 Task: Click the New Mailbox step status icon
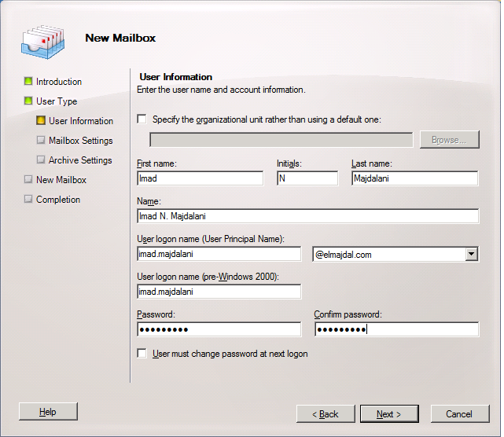coord(28,180)
